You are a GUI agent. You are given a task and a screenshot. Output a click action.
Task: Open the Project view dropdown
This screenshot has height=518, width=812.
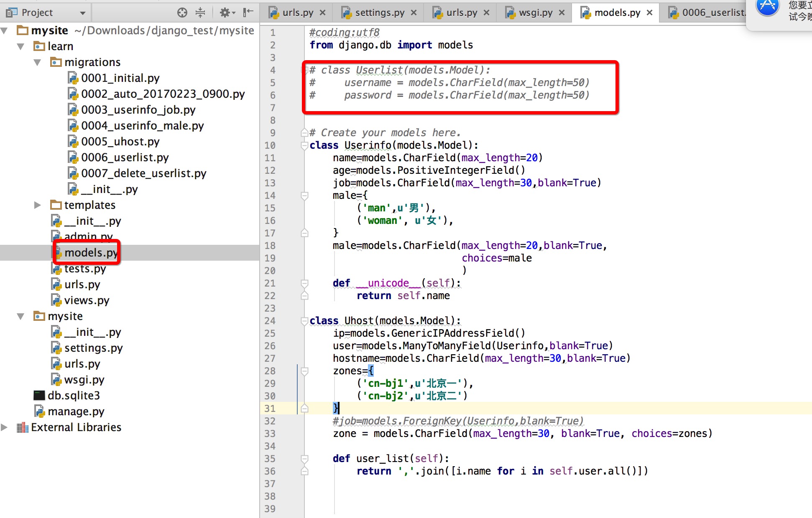[83, 13]
